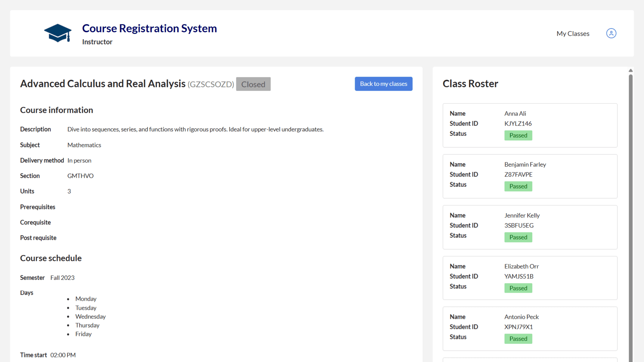This screenshot has height=362, width=644.
Task: Click the Closed status badge
Action: [x=253, y=84]
